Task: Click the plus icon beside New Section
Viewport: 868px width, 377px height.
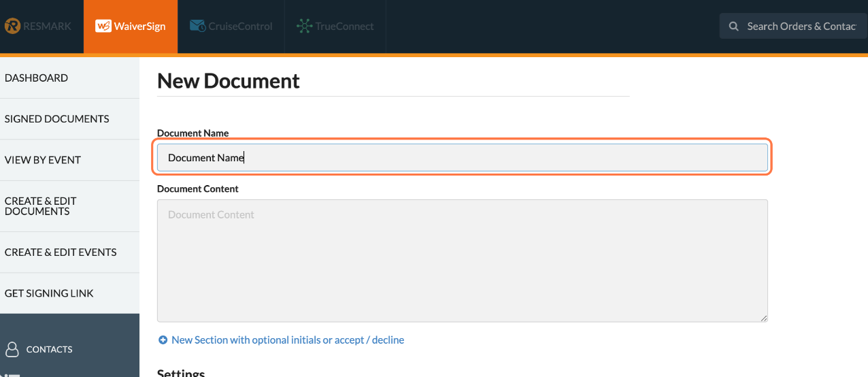Action: click(163, 340)
